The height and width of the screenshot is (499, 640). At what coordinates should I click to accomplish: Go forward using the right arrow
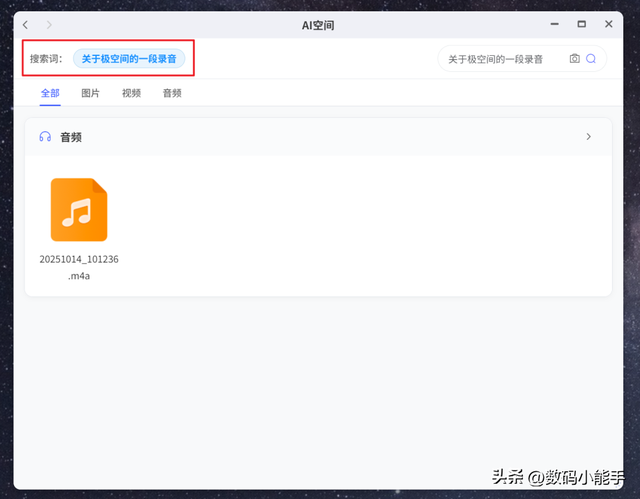[50, 24]
